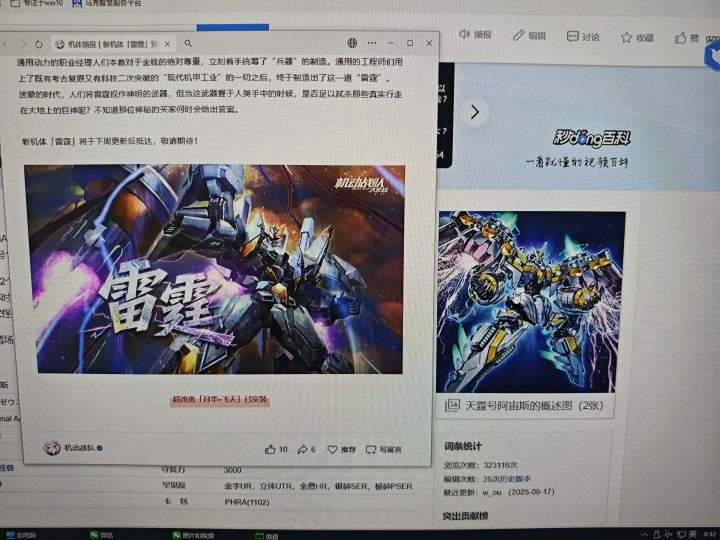
Task: Click the 英 input method indicator
Action: [x=693, y=534]
